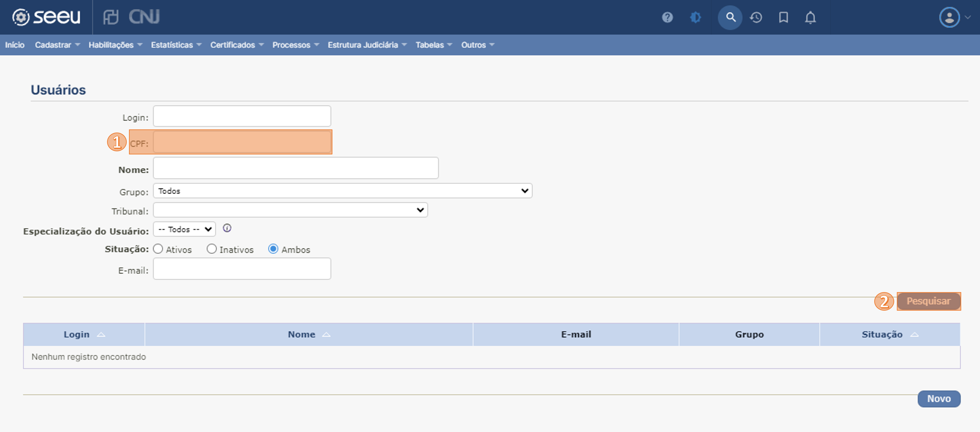This screenshot has width=980, height=432.
Task: Toggle the contrast theme icon
Action: [x=695, y=17]
